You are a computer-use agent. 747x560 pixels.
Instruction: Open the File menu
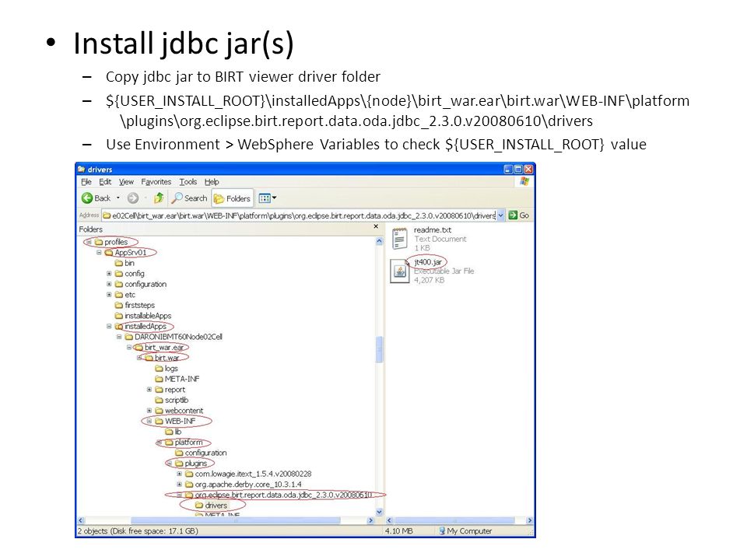tap(86, 182)
